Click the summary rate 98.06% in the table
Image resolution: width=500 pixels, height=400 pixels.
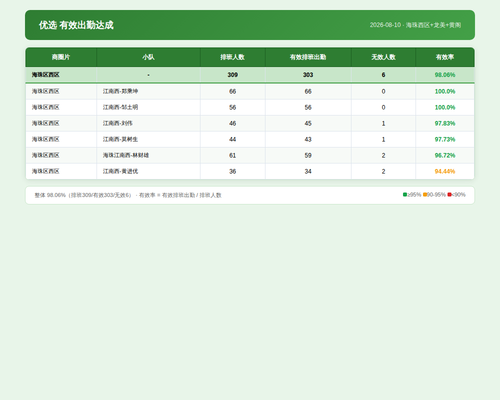click(445, 75)
